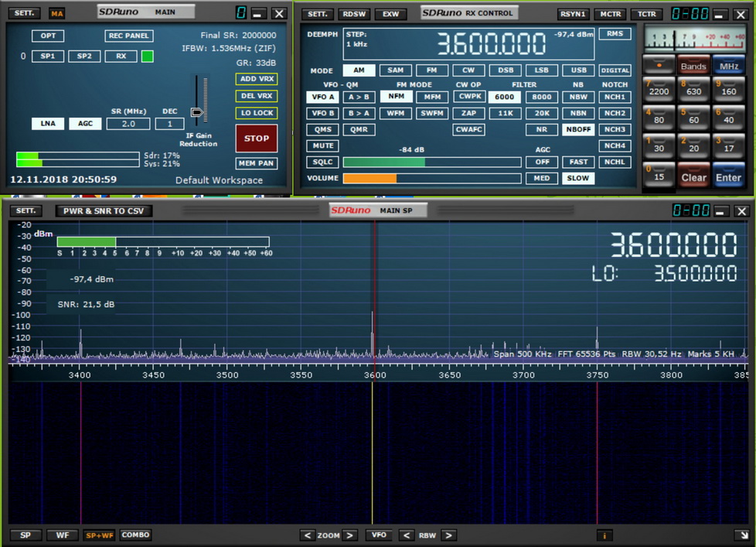Click the orange info button in Main SP

(604, 535)
